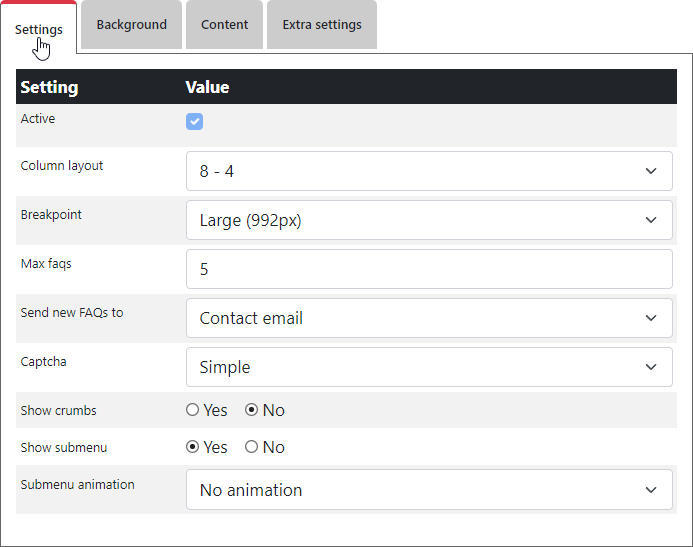
Task: Open the Send new FAQs to dropdown
Action: click(428, 318)
